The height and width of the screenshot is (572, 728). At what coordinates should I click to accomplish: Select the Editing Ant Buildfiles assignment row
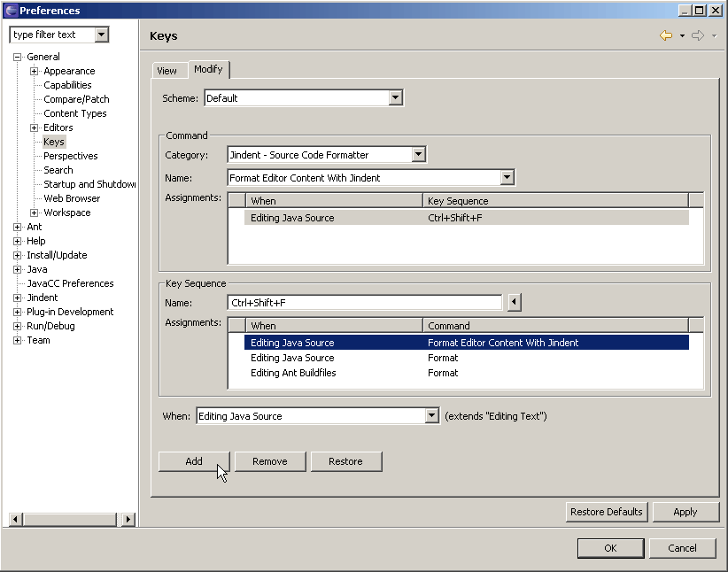coord(292,373)
